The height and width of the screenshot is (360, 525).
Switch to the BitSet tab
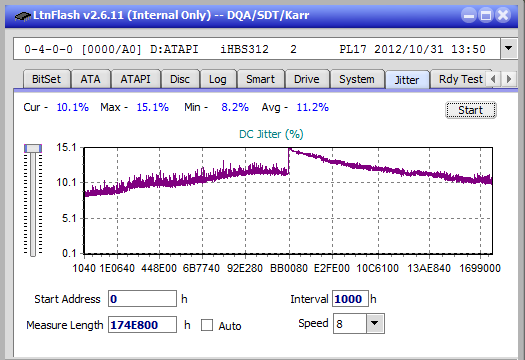point(47,79)
